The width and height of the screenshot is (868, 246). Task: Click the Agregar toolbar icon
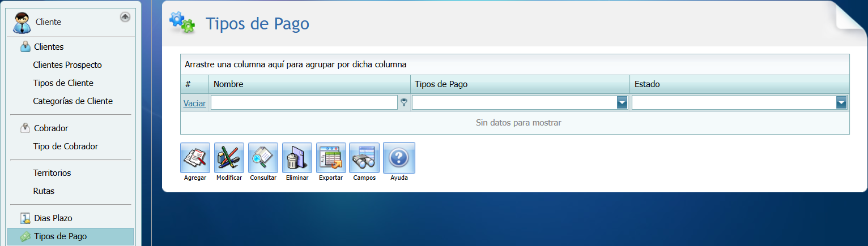click(195, 158)
